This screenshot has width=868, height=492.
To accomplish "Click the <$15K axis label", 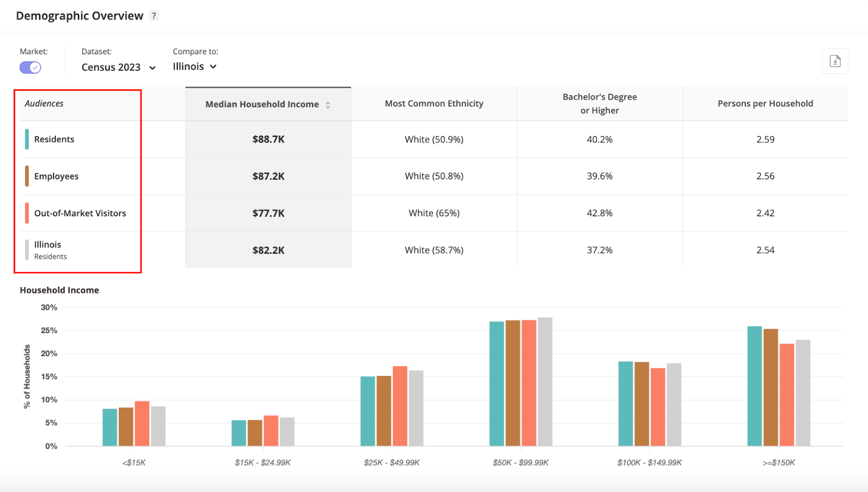I will click(x=134, y=463).
